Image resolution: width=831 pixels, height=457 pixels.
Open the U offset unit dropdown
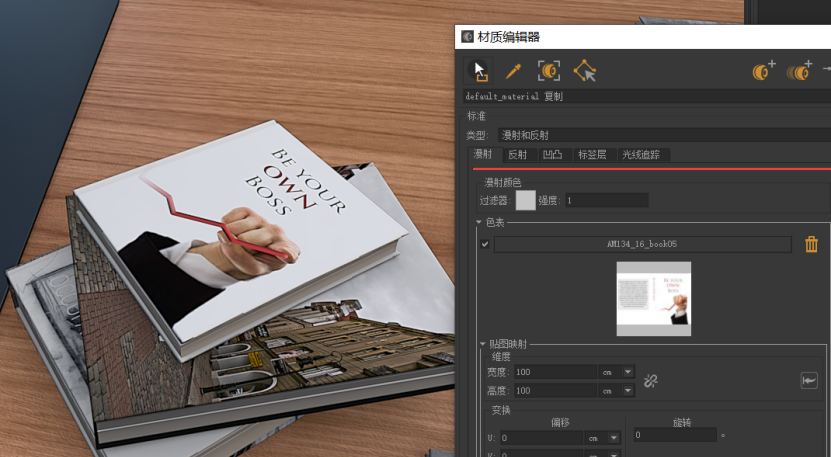(x=614, y=438)
